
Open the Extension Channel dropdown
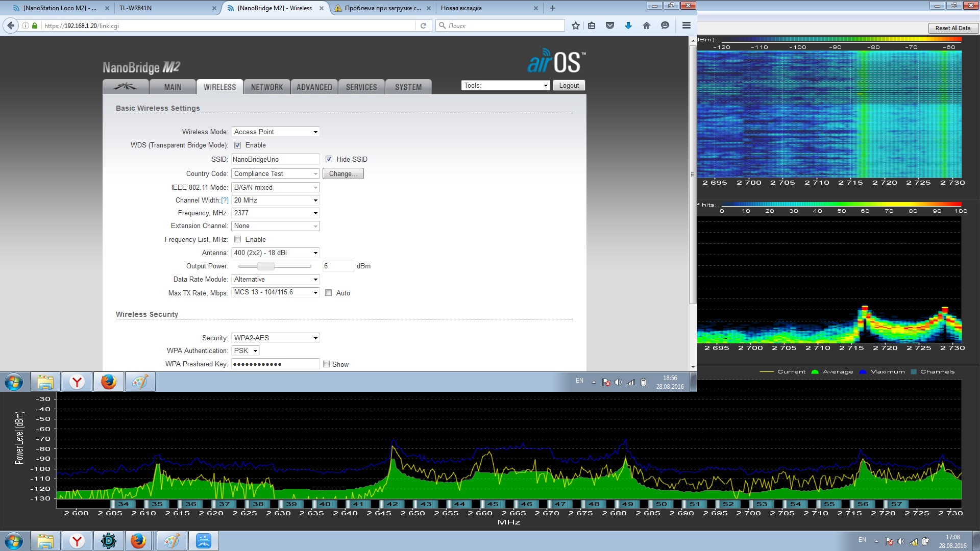276,226
